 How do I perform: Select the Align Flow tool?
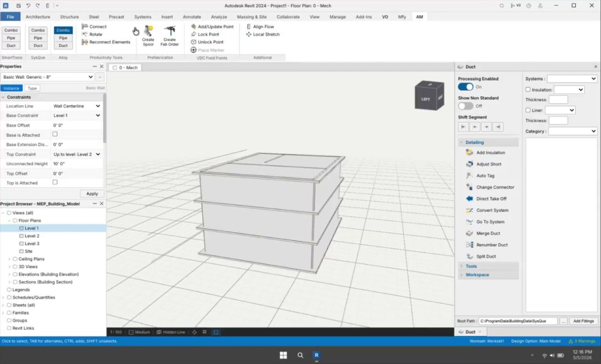click(260, 27)
